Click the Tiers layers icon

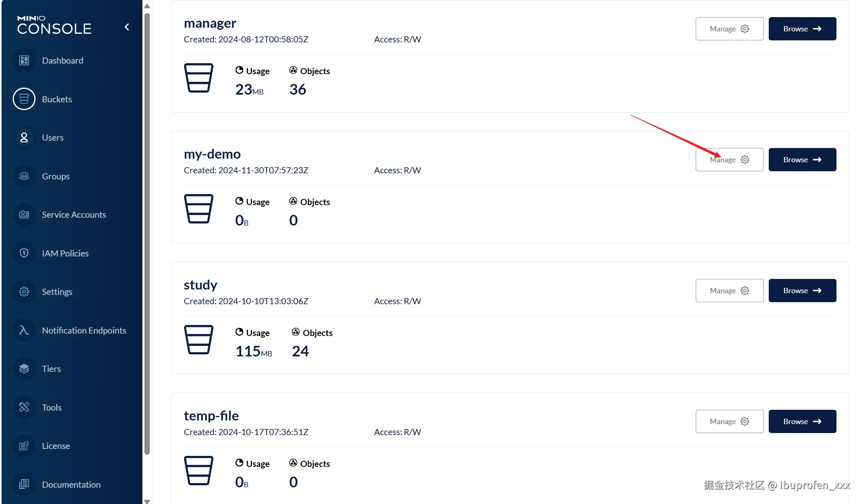click(x=24, y=369)
